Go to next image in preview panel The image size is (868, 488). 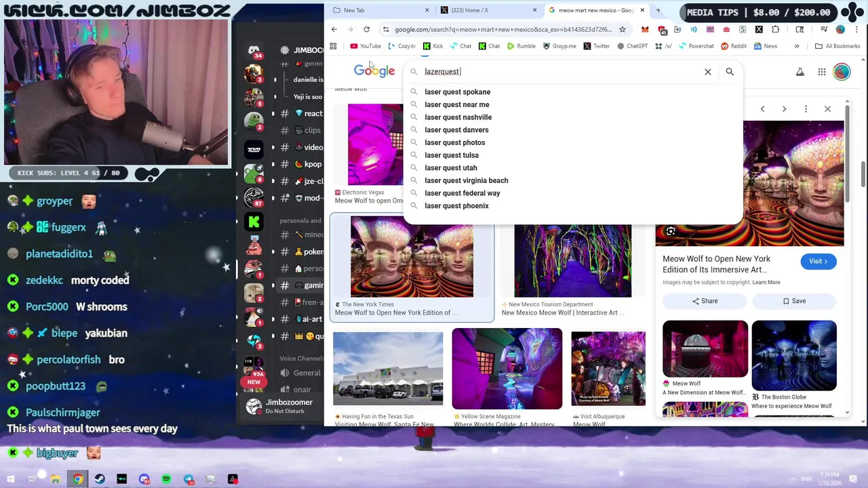point(784,109)
